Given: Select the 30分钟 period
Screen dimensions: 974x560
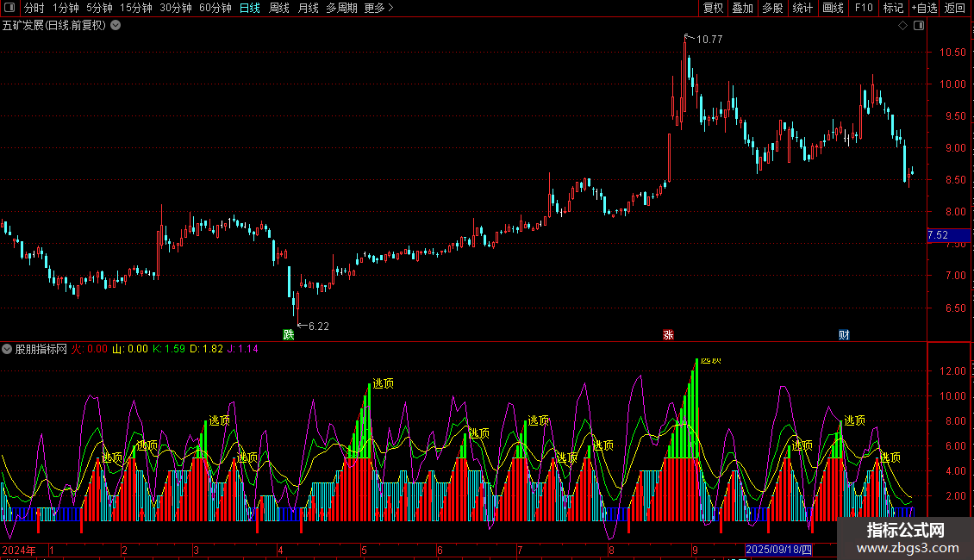Looking at the screenshot, I should (x=175, y=8).
